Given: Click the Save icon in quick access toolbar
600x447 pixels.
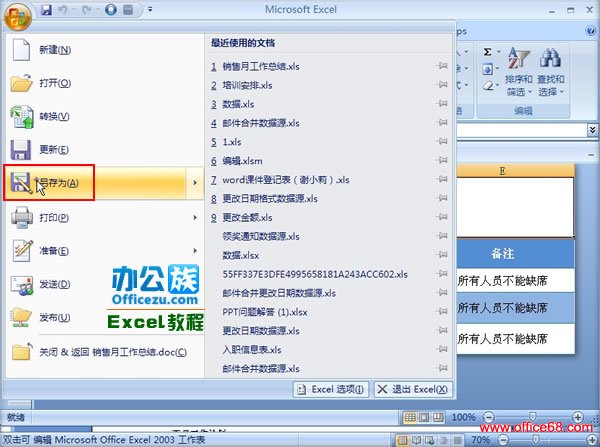Looking at the screenshot, I should (46, 10).
